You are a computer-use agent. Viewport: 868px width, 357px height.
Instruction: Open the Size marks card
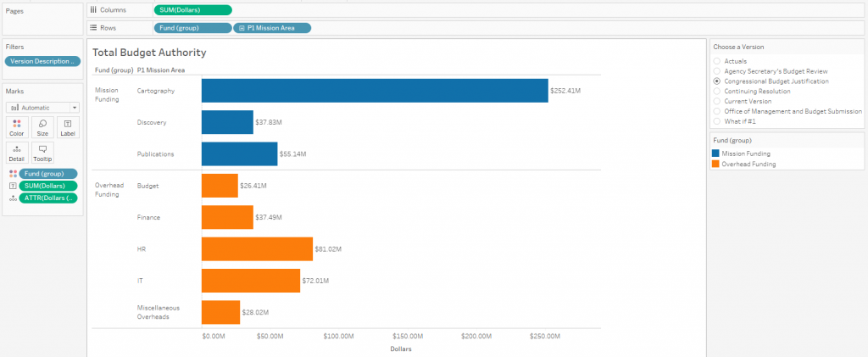coord(42,127)
